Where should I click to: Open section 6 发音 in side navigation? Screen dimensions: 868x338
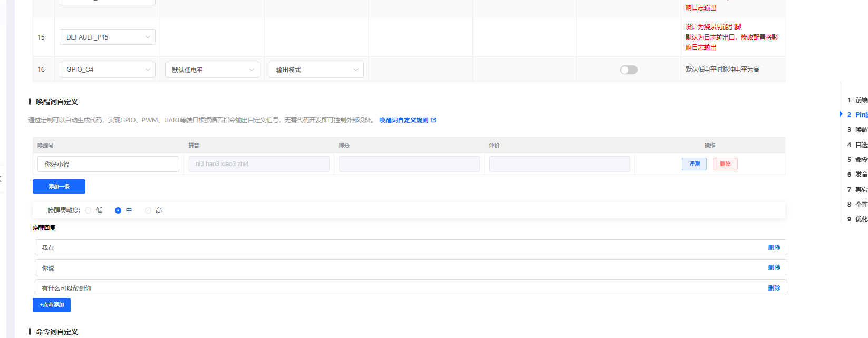(x=857, y=175)
